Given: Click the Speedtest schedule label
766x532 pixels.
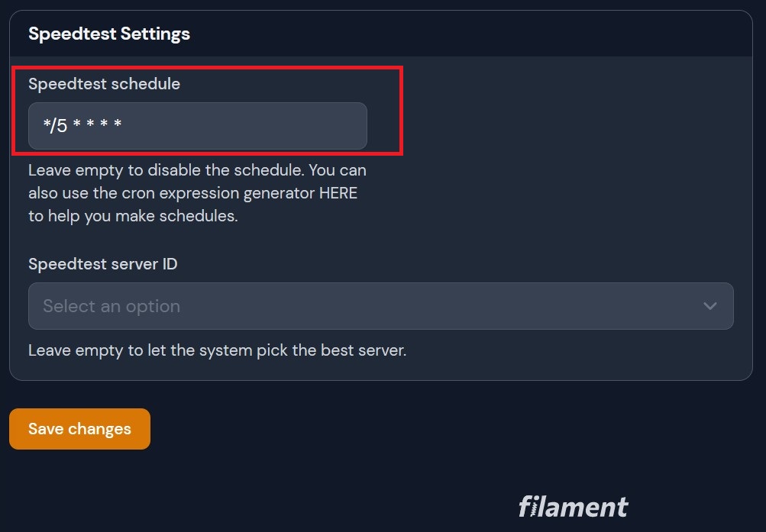Looking at the screenshot, I should (x=104, y=84).
